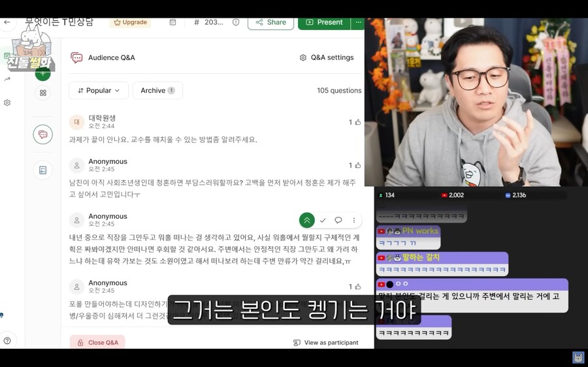Viewport: 588px width, 367px height.
Task: Click the 오전 2:44 timestamp
Action: point(101,126)
